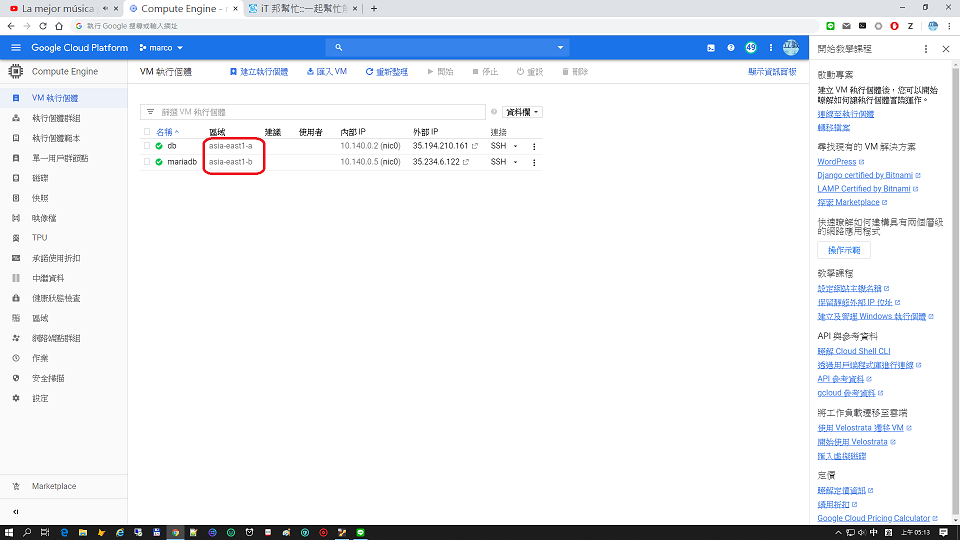Open options menu for db instance
The width and height of the screenshot is (960, 540).
(x=534, y=146)
